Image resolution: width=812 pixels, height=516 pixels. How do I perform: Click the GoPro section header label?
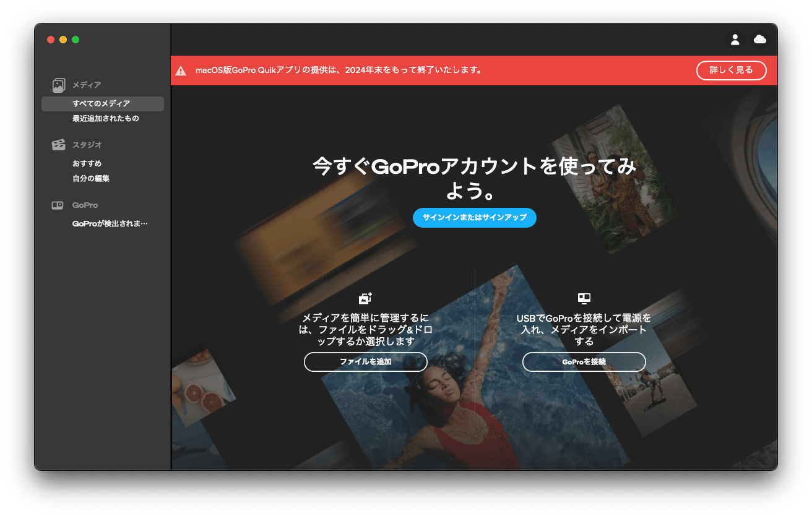[85, 205]
